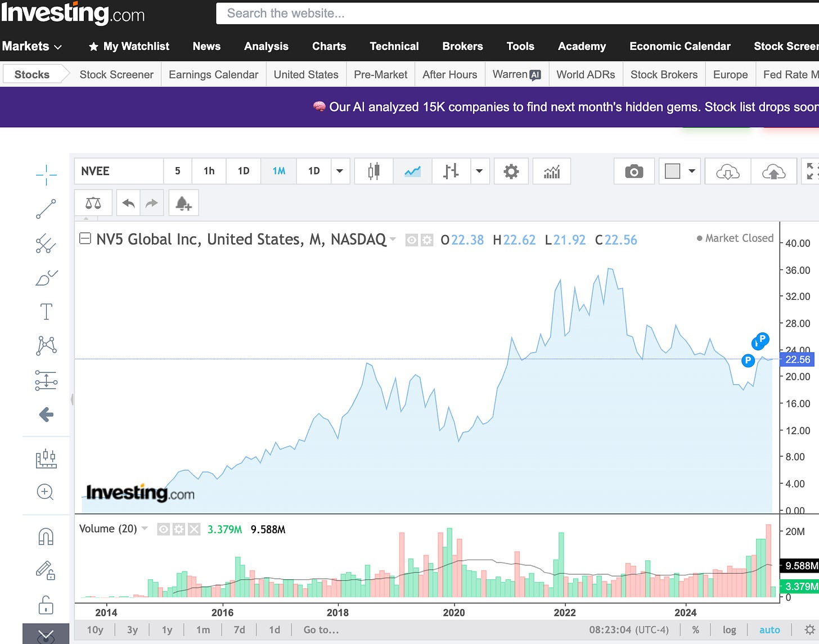Set chart range to 10y

95,629
